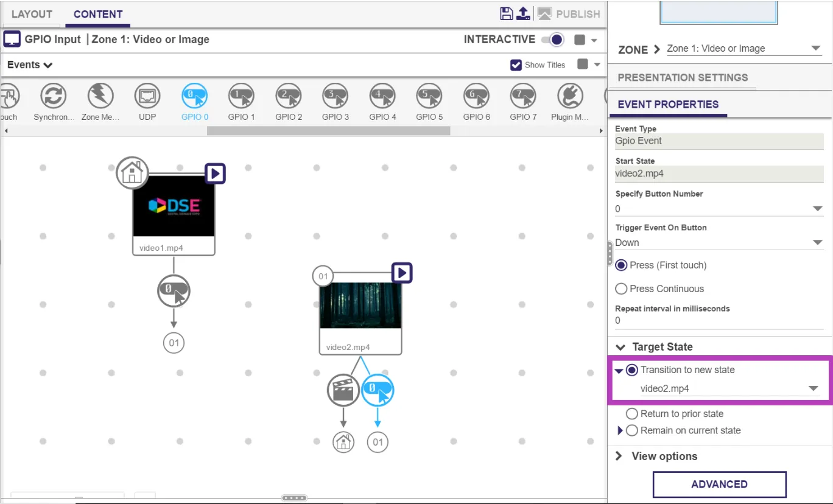The image size is (833, 504).
Task: Choose the Return to prior state option
Action: click(632, 414)
